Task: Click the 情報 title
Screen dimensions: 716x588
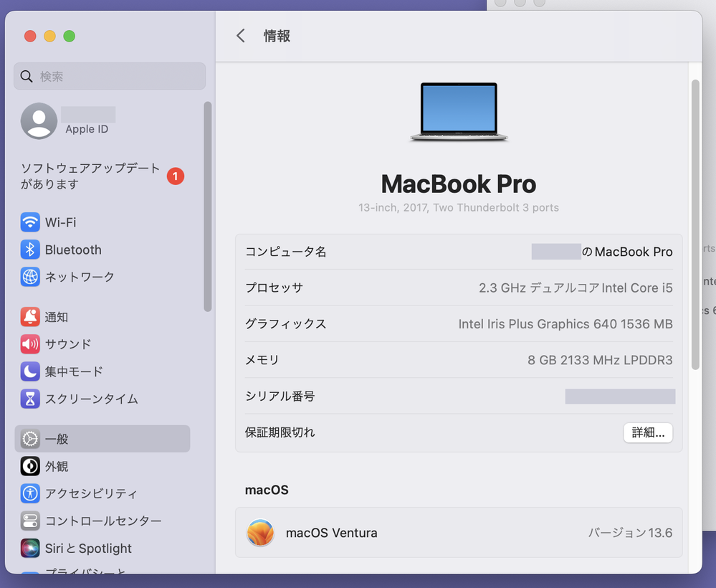Action: 277,36
